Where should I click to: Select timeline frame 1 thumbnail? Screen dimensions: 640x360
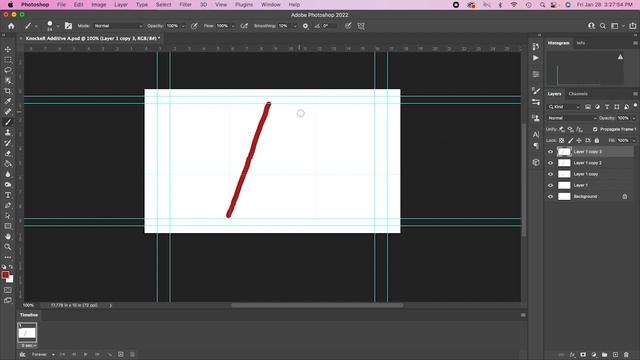pyautogui.click(x=27, y=333)
